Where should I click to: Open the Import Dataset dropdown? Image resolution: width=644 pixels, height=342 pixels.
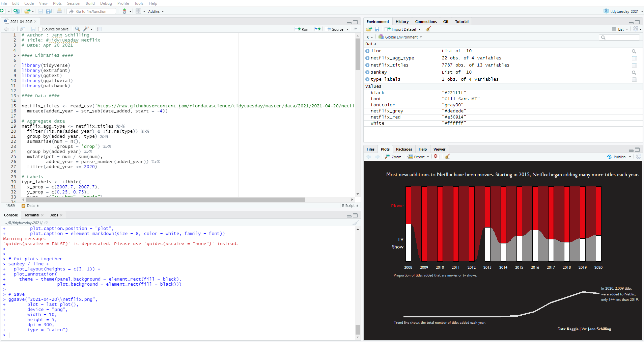coord(403,29)
